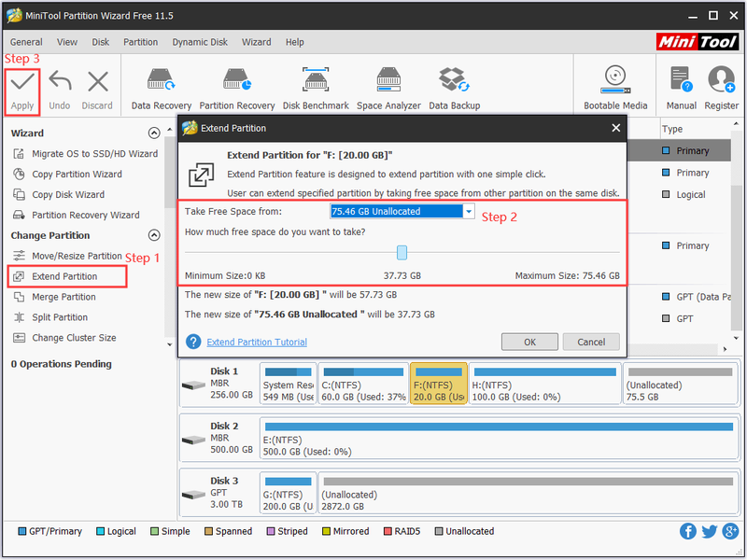Open the Space Analyzer tool
Viewport: 747px width, 560px height.
click(x=388, y=79)
